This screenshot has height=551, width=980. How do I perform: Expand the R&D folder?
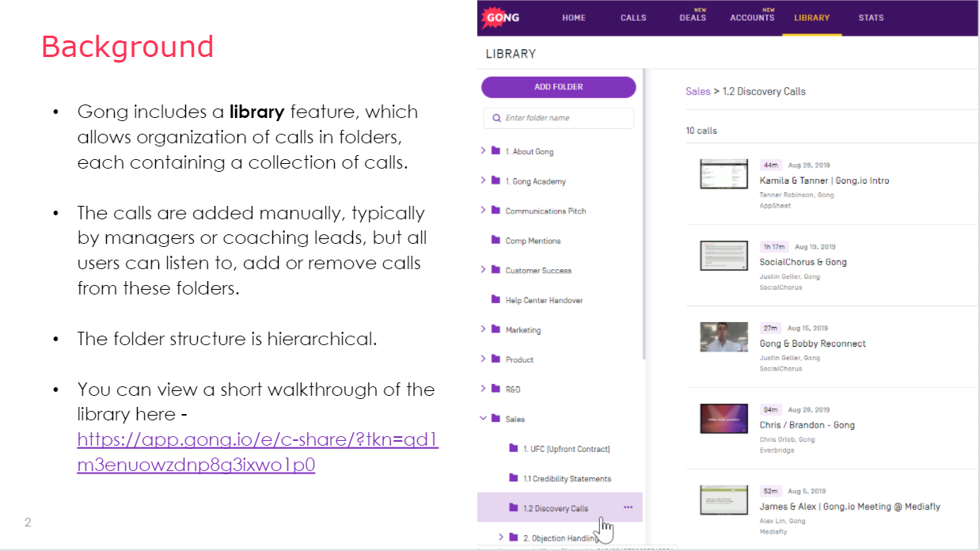point(484,388)
